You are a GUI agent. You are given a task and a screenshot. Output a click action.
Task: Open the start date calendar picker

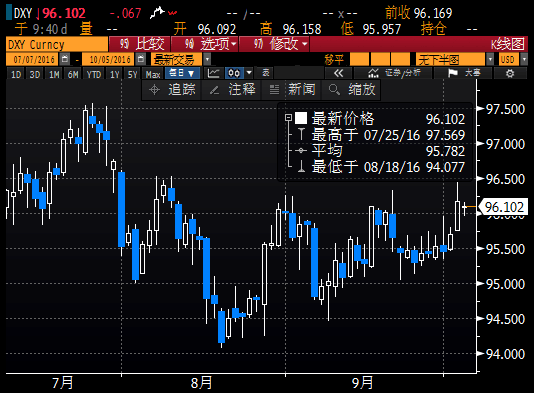click(64, 59)
